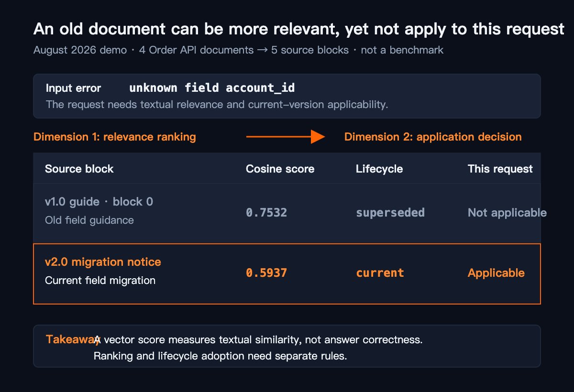Click the 'Not applicable' cell
Viewport: 574px width, 392px height.
pyautogui.click(x=507, y=213)
